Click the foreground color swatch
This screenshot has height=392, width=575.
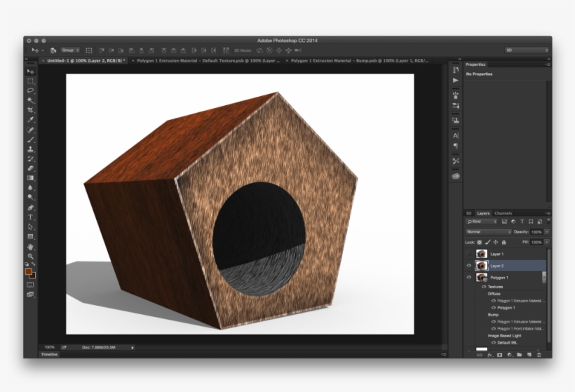(28, 271)
